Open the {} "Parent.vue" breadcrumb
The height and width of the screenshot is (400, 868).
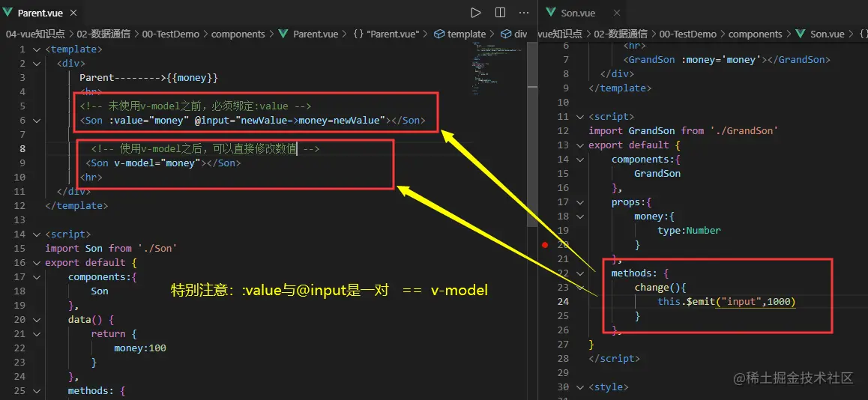point(386,34)
